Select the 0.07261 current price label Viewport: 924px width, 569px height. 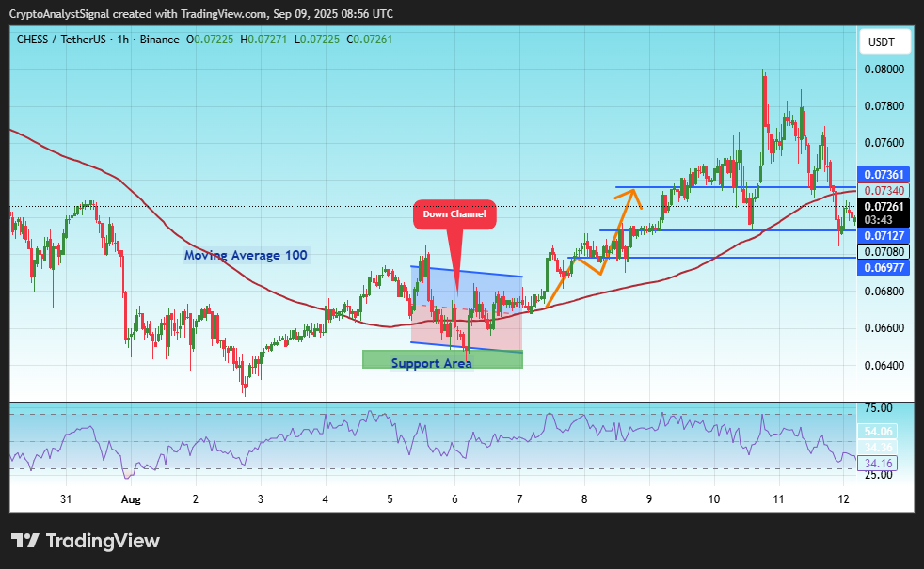click(x=884, y=207)
